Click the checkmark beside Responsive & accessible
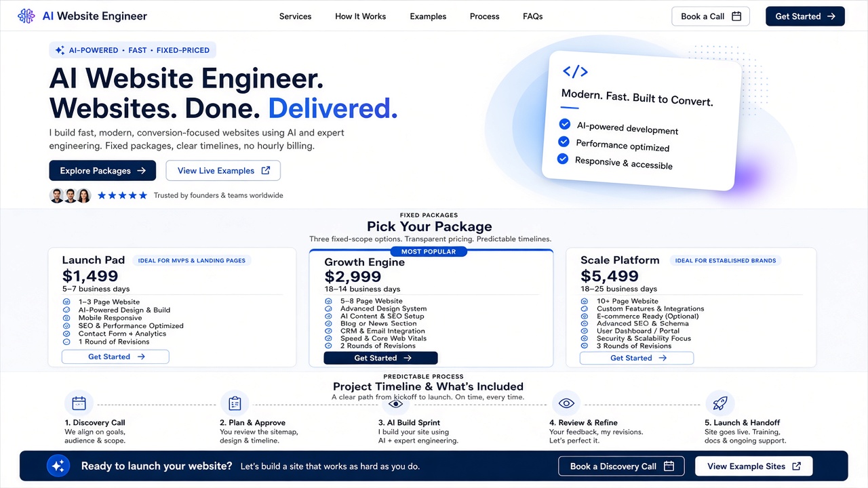Screen dimensions: 868x488 point(562,159)
